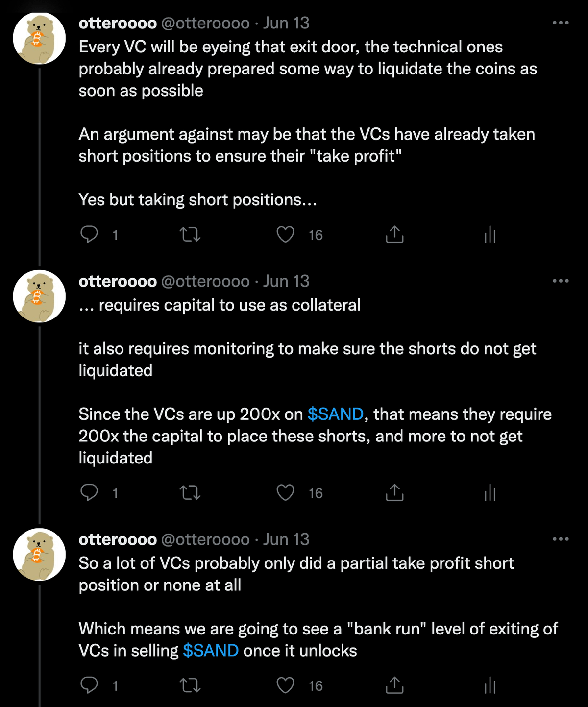Screen dimensions: 588x707
Task: View analytics of the third tweet
Action: point(490,685)
